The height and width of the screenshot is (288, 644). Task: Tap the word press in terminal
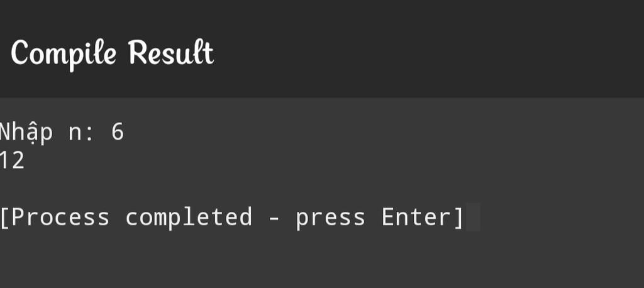coord(331,218)
